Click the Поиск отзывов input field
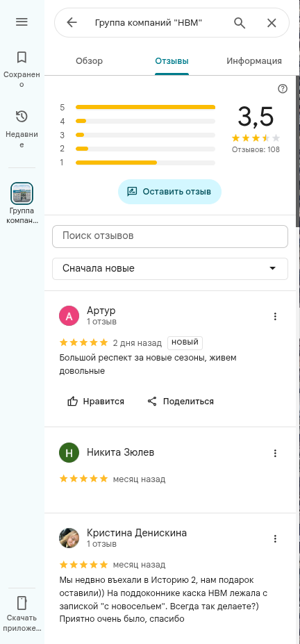The width and height of the screenshot is (300, 644). click(170, 236)
